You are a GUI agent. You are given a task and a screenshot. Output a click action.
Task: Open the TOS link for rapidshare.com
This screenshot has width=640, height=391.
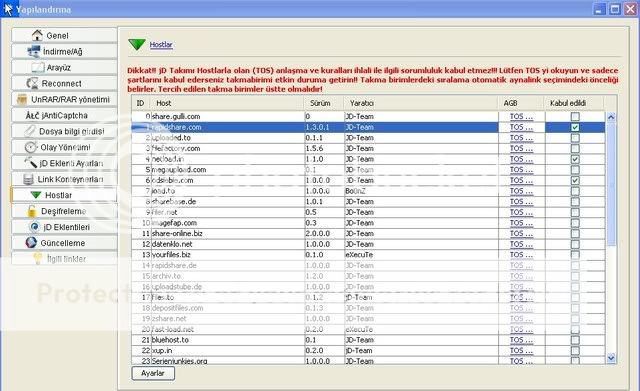pyautogui.click(x=521, y=127)
